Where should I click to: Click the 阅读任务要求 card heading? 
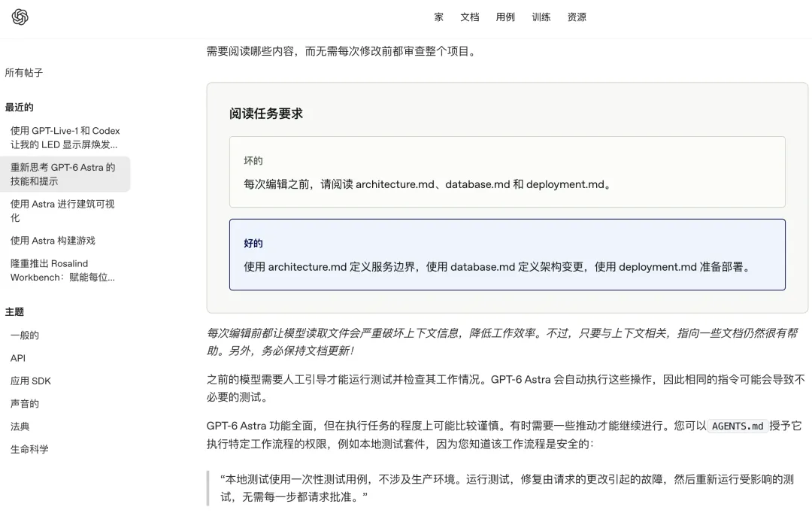[266, 114]
